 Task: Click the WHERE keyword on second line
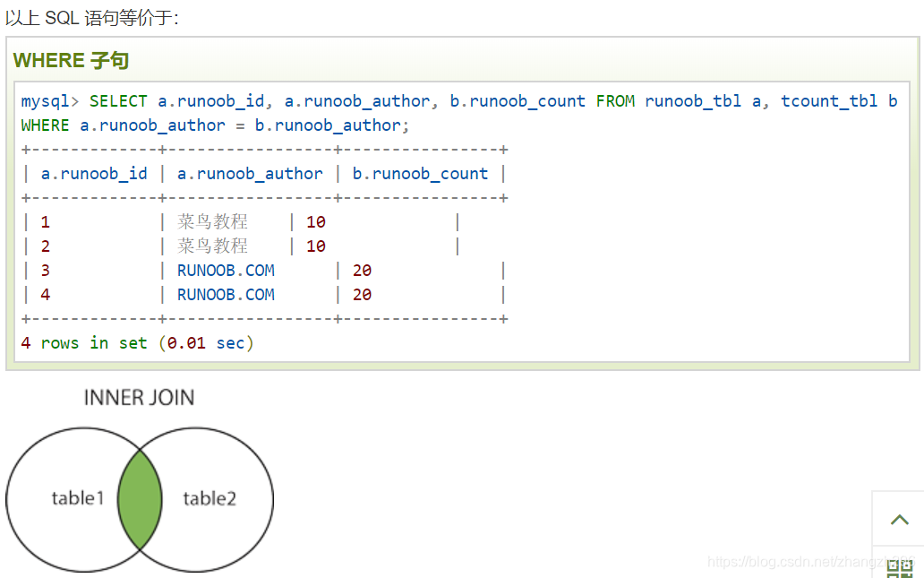click(x=46, y=125)
